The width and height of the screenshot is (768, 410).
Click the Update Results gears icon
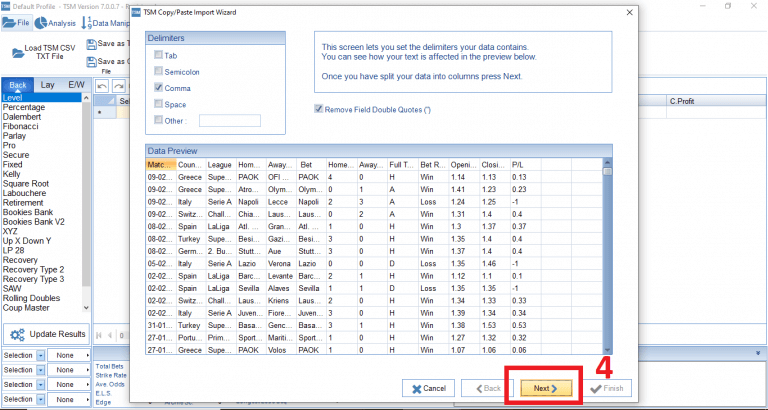point(17,334)
